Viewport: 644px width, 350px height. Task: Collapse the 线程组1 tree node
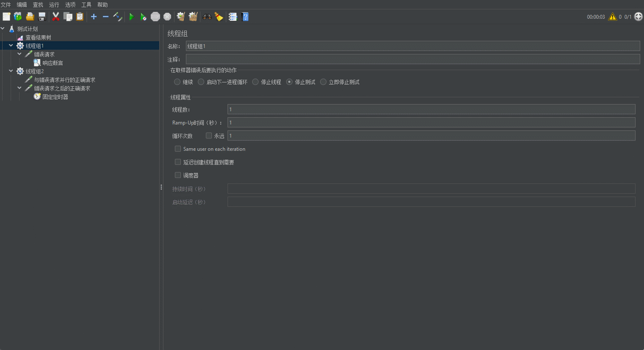click(11, 45)
